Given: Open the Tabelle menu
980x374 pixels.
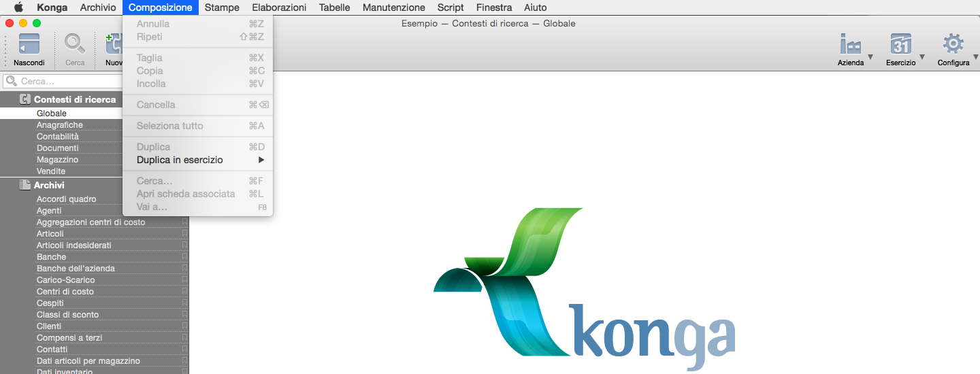Looking at the screenshot, I should (334, 7).
